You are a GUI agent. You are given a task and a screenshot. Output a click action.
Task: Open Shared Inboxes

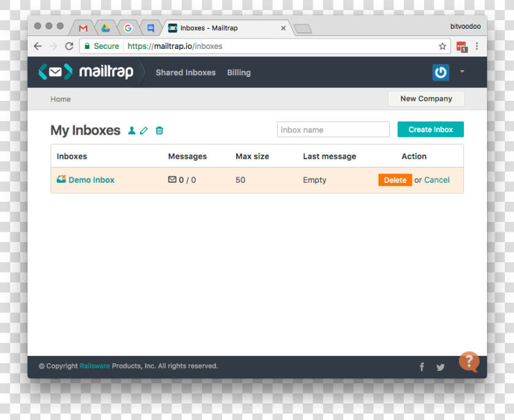(x=185, y=72)
